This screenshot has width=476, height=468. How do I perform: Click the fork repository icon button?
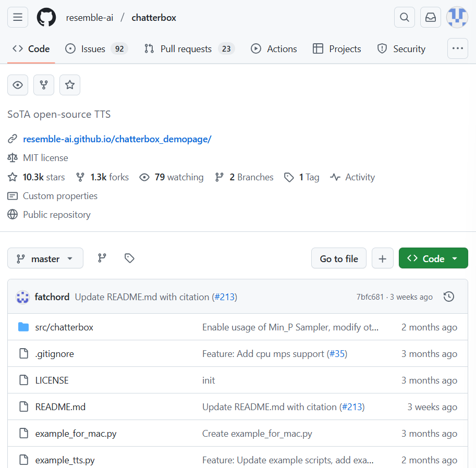point(44,85)
